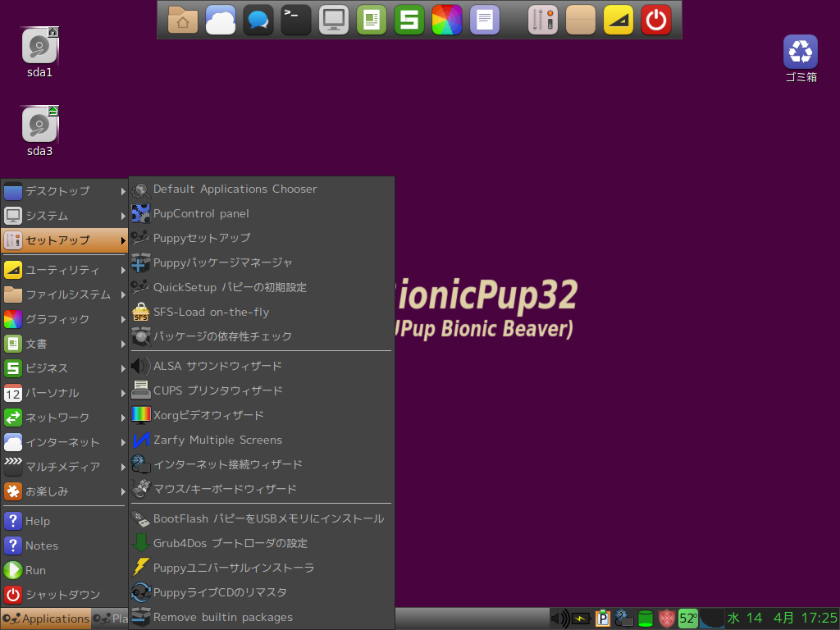This screenshot has height=630, width=840.
Task: Click the volume speaker tray icon
Action: tap(559, 619)
